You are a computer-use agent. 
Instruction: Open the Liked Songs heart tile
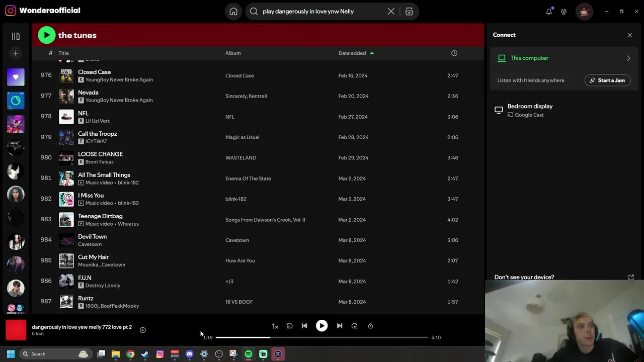click(16, 77)
